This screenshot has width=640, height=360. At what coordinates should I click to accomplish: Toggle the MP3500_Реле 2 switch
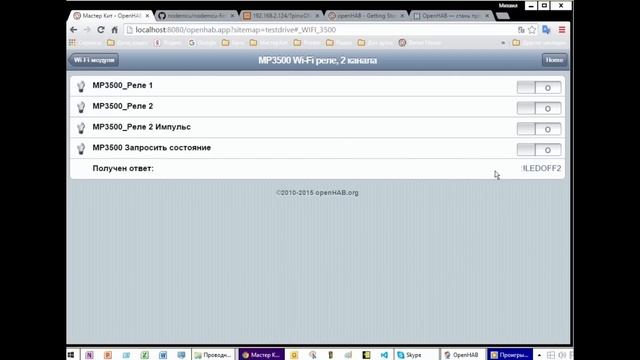(539, 108)
